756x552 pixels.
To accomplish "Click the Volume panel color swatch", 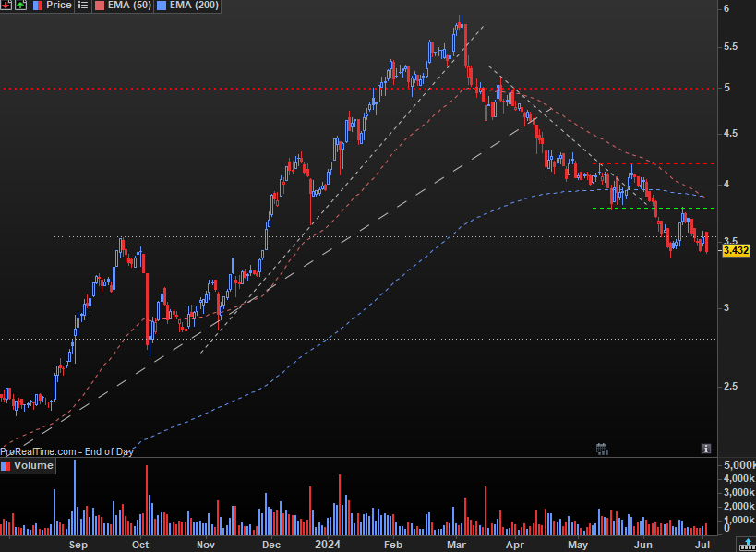I will pos(6,465).
